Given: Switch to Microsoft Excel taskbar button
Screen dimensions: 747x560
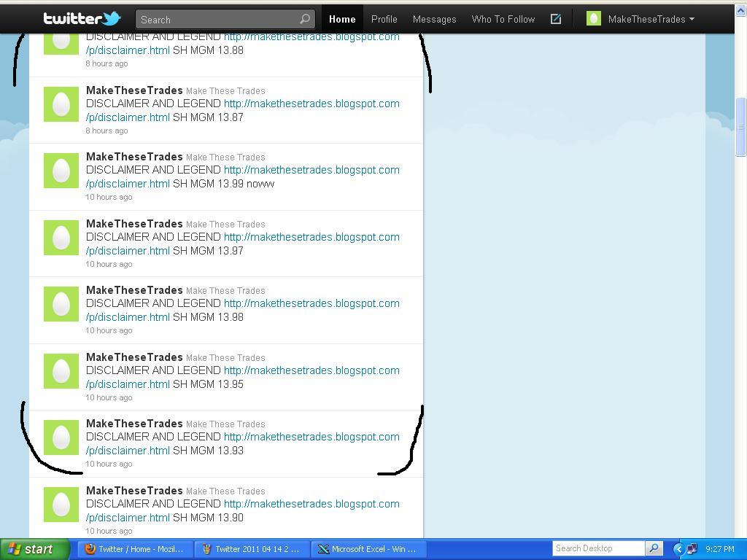Looking at the screenshot, I should pos(368,549).
